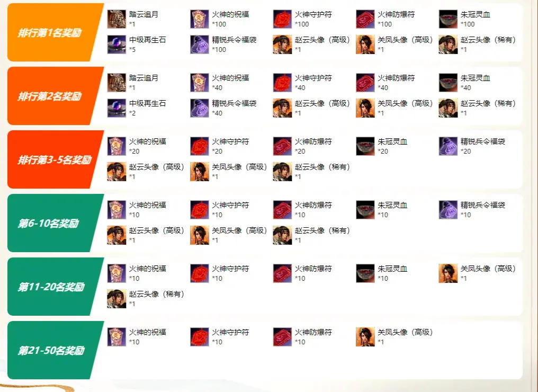This screenshot has height=392, width=538.
Task: Click 赵云头像（稀有）portrait in rank 1 row
Action: (x=448, y=44)
